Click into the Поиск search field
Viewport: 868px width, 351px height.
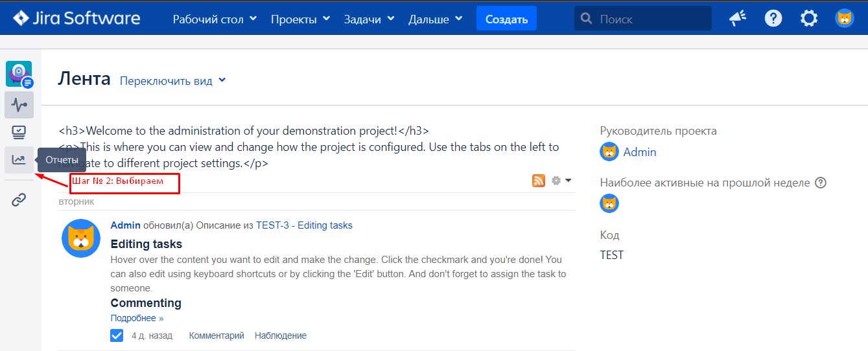coord(642,18)
